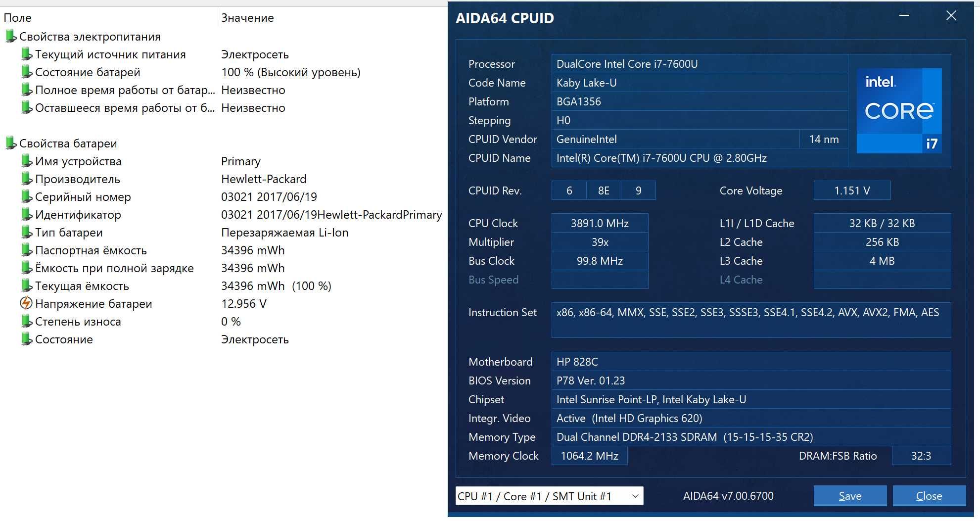This screenshot has width=980, height=521.
Task: Close CPUID window with the X
Action: click(951, 16)
